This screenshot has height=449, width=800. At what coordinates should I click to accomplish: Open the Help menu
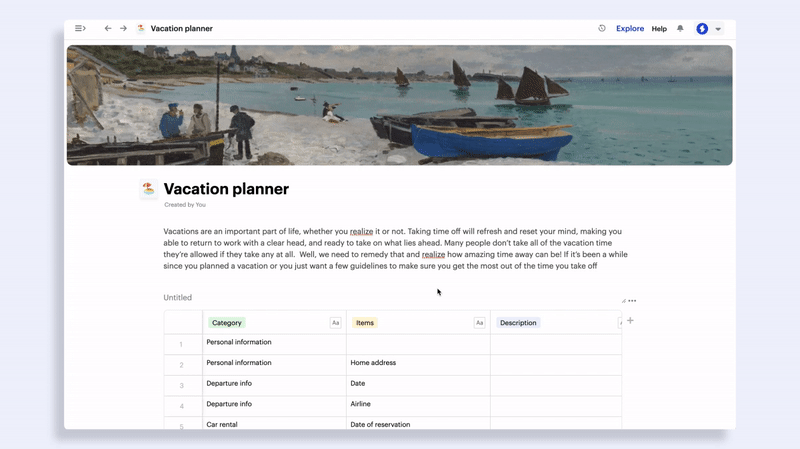659,29
